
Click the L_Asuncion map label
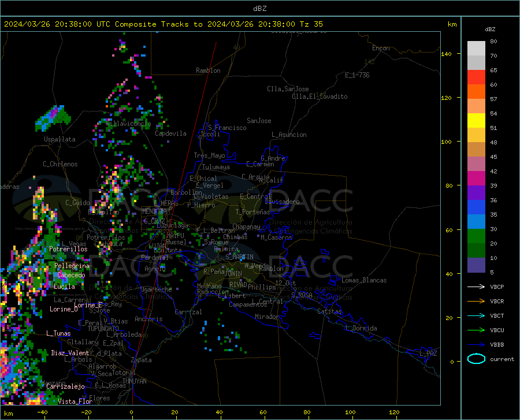289,135
